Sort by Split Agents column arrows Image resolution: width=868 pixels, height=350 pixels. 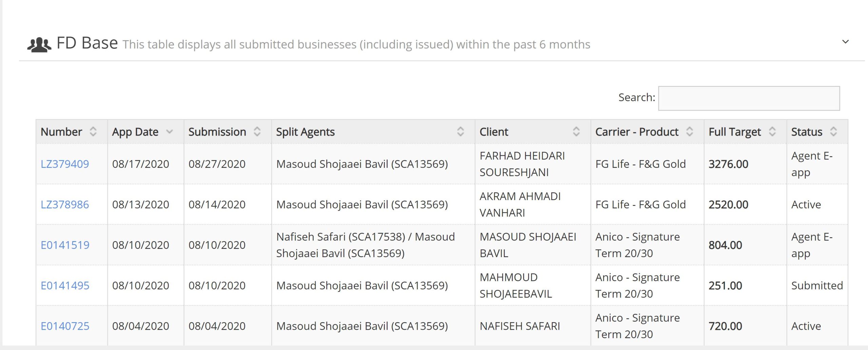pos(460,132)
